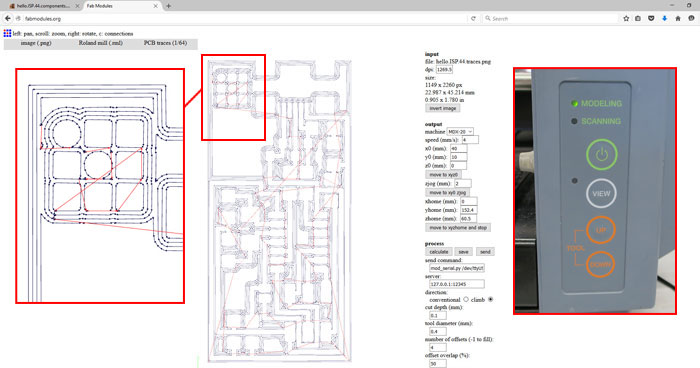Focus the speed (mm/s) field
The image size is (700, 368).
click(x=470, y=140)
